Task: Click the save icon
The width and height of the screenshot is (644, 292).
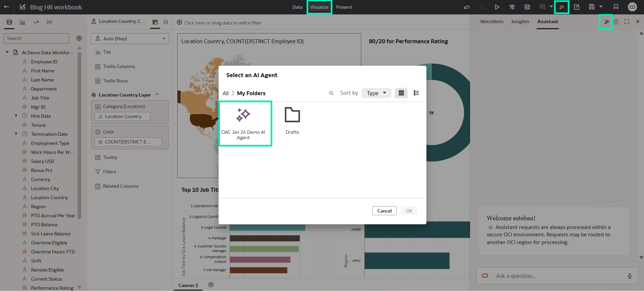Action: click(x=592, y=7)
